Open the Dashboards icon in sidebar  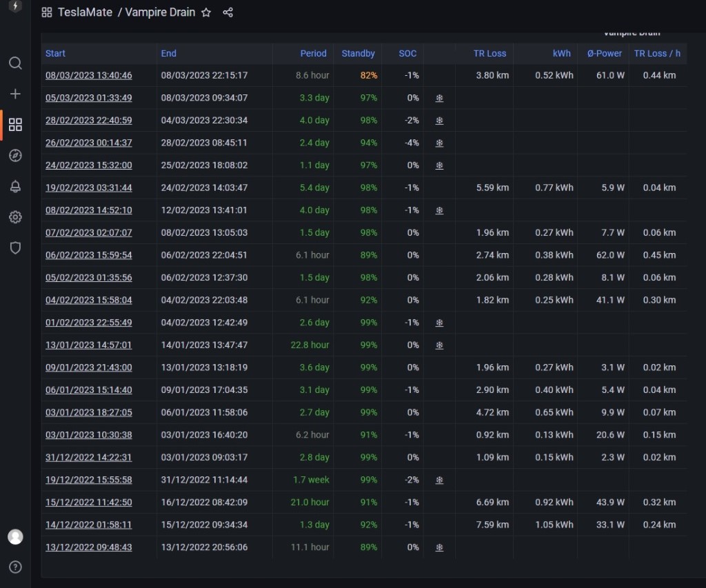click(15, 125)
